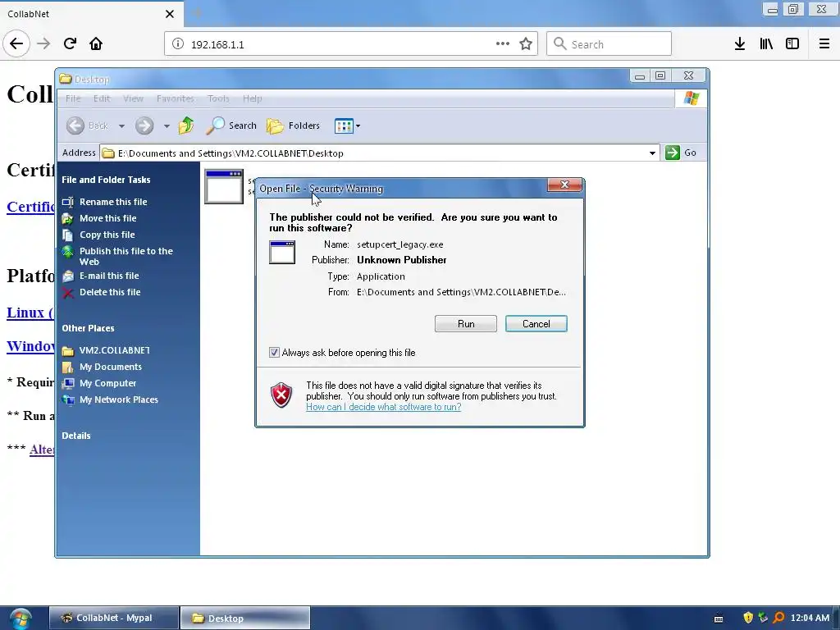
Task: Click the site information icon in address bar
Action: point(178,44)
